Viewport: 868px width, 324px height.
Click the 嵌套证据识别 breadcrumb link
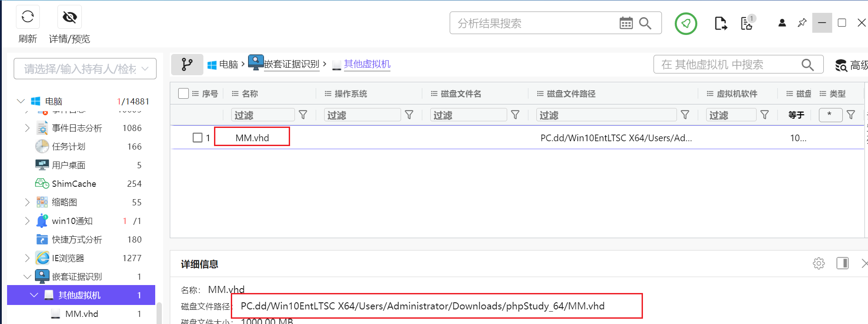291,64
